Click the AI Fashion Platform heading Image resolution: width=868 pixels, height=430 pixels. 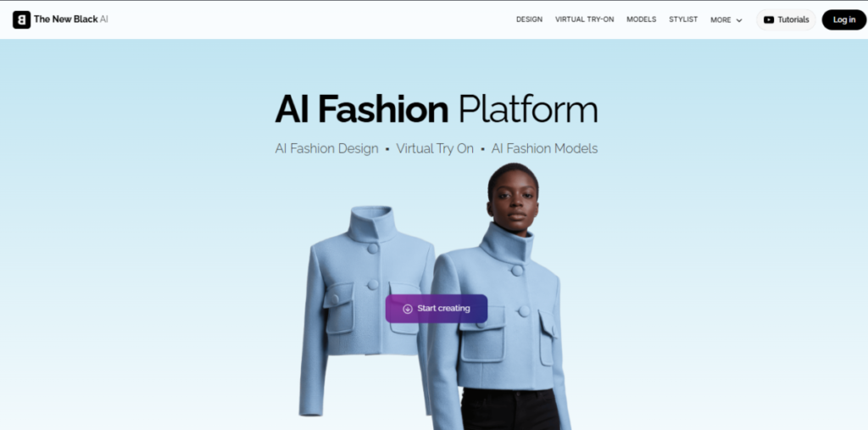[437, 109]
